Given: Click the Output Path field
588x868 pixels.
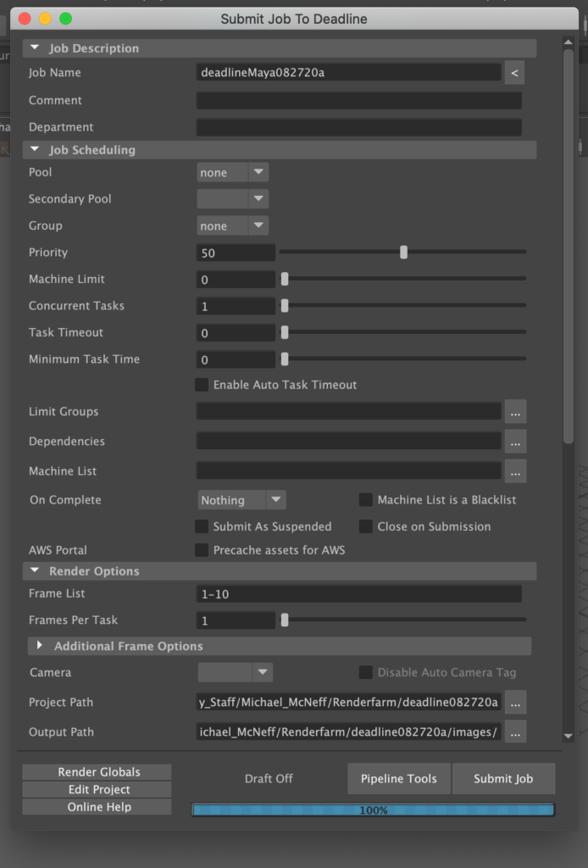Looking at the screenshot, I should pos(349,732).
